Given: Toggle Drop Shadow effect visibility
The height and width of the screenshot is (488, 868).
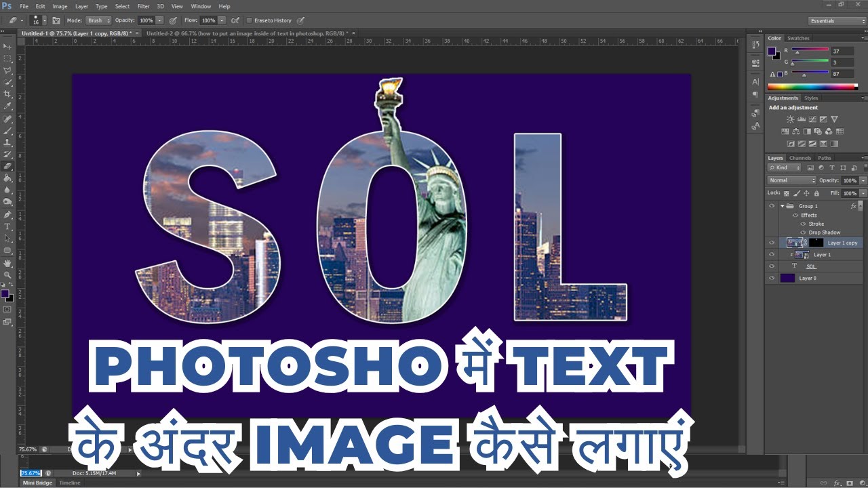Looking at the screenshot, I should pyautogui.click(x=803, y=232).
